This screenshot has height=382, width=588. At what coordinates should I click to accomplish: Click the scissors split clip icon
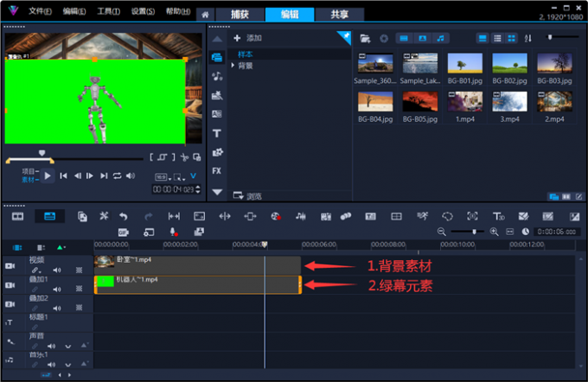click(x=184, y=157)
